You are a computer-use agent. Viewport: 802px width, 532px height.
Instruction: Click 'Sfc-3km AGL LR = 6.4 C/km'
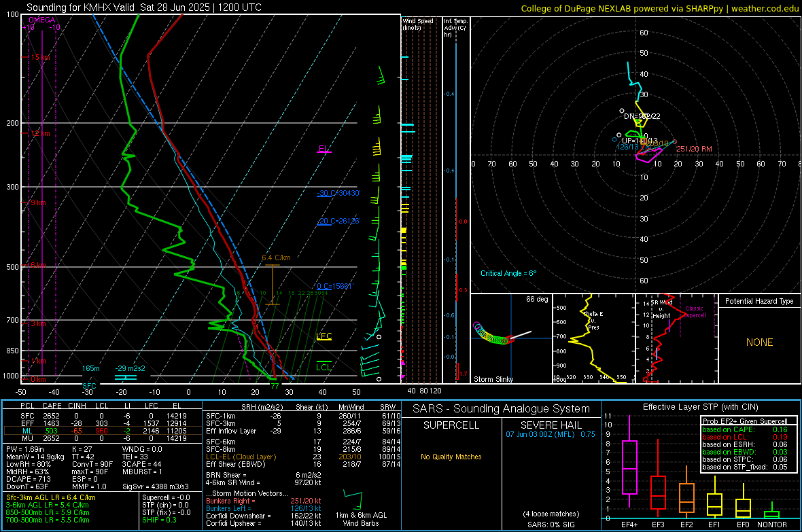click(x=51, y=497)
